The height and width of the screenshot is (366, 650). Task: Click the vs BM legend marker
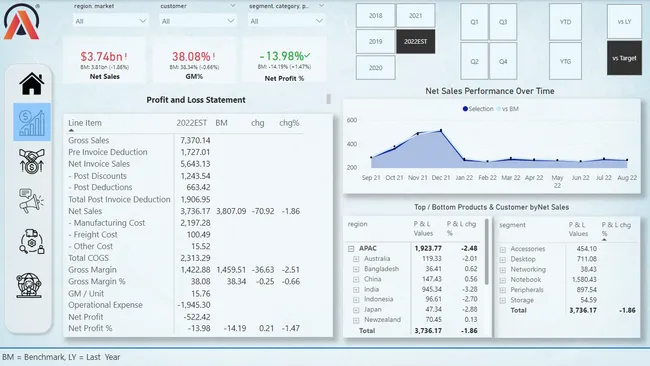498,109
